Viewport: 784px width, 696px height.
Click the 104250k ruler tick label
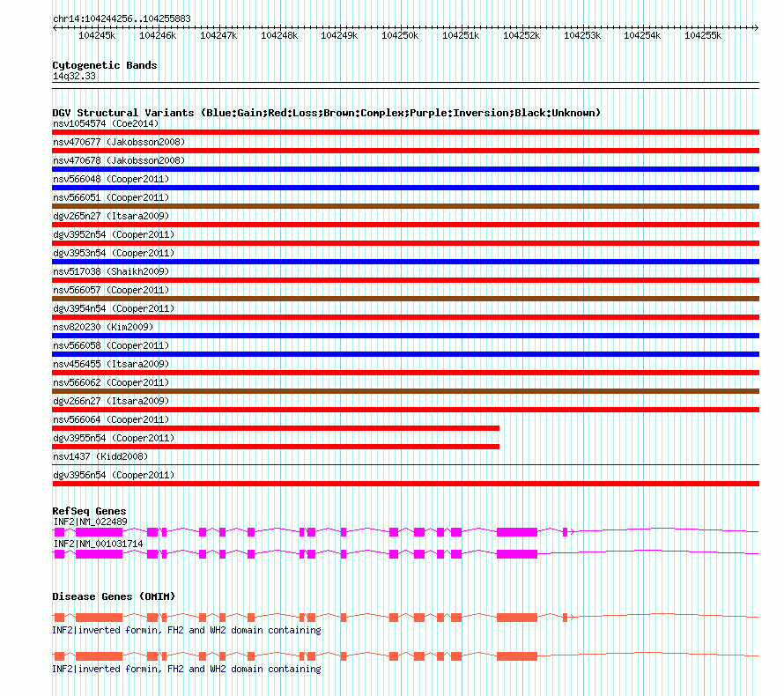coord(400,35)
